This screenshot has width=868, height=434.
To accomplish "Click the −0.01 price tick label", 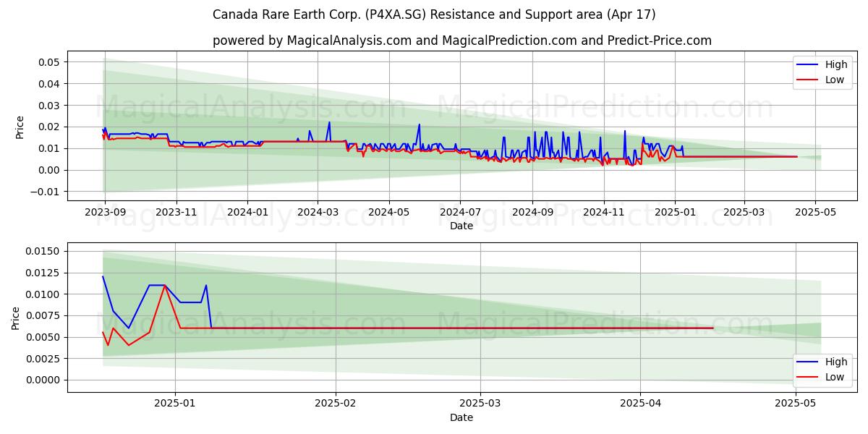I will click(x=45, y=192).
